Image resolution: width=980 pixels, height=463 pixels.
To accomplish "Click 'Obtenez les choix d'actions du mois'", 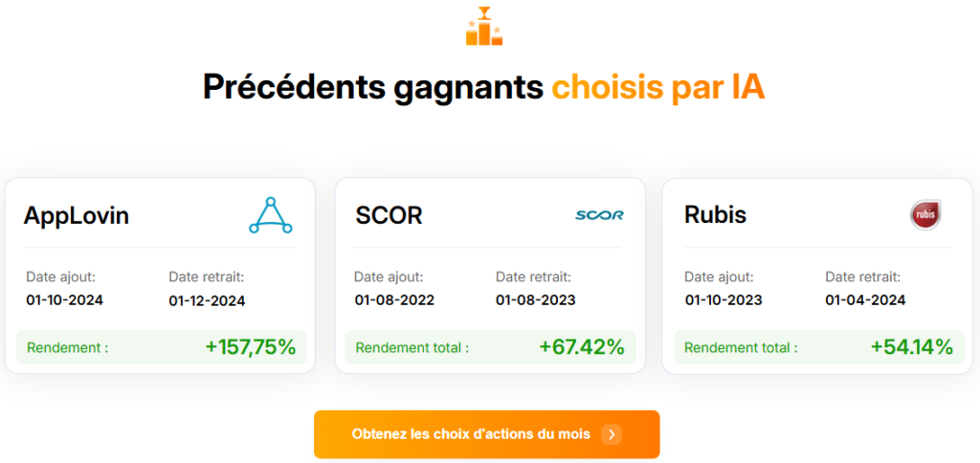I will tap(471, 434).
